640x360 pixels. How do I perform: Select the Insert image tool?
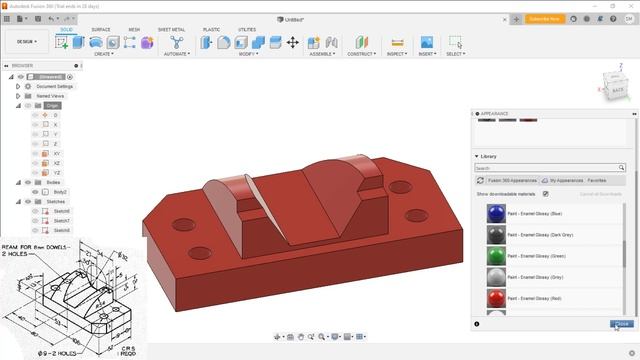coord(427,42)
